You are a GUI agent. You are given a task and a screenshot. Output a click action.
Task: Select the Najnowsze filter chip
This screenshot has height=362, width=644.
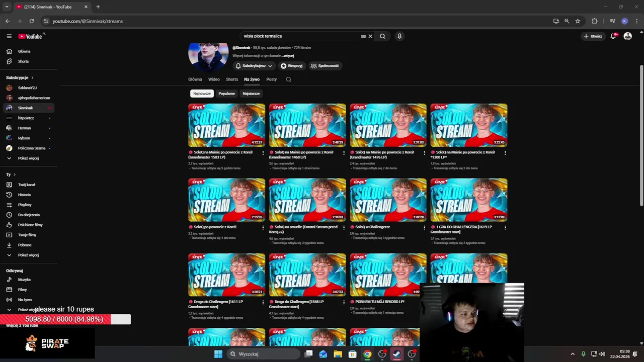point(202,94)
